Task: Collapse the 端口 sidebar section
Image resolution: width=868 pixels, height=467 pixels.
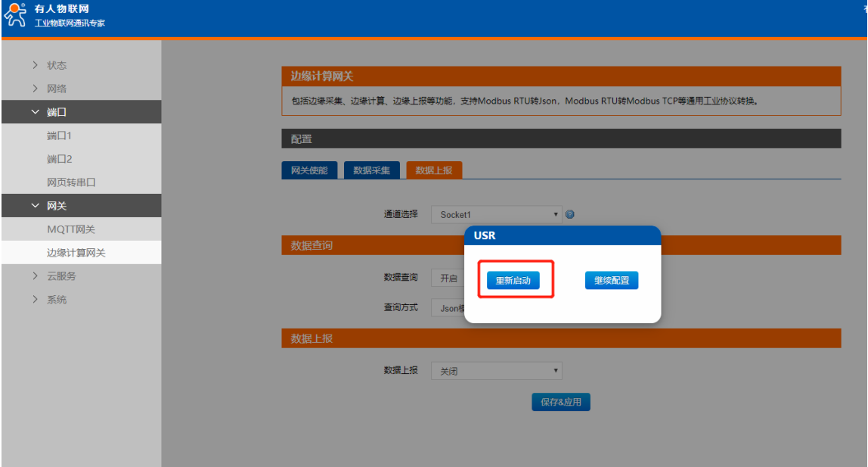Action: pyautogui.click(x=57, y=112)
